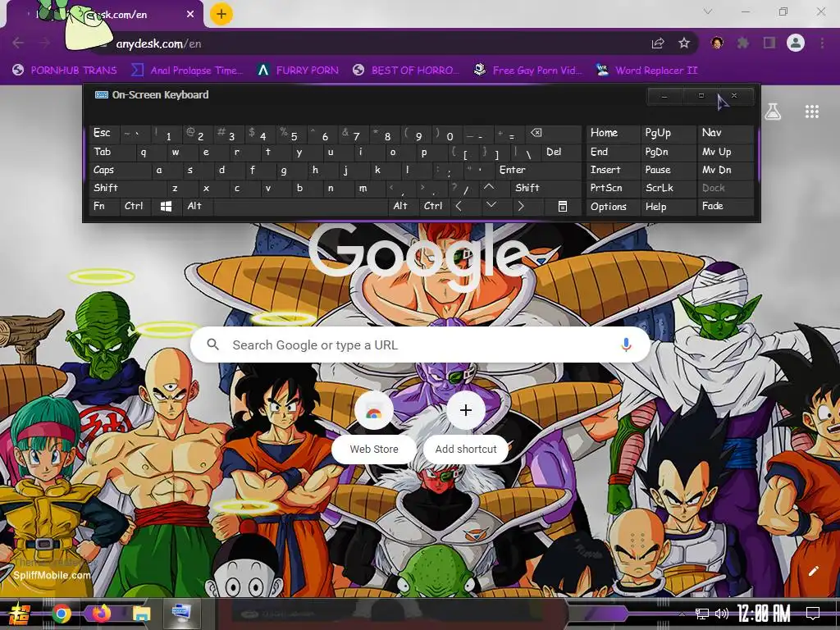
Task: Click the Fade key
Action: click(726, 206)
